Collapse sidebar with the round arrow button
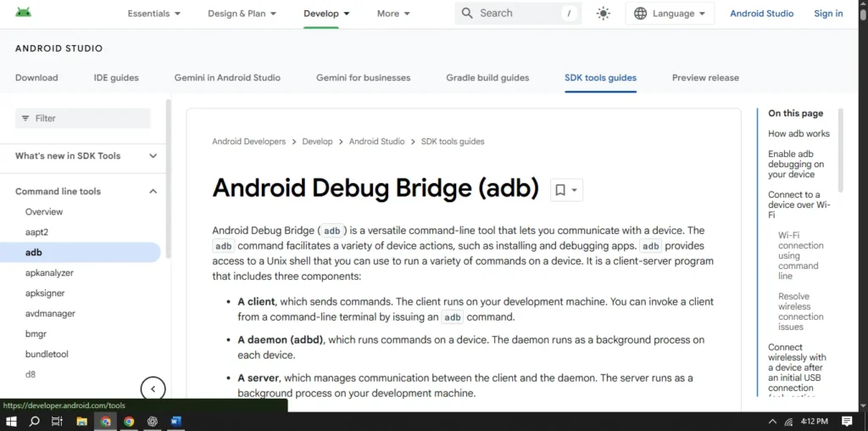 click(153, 389)
